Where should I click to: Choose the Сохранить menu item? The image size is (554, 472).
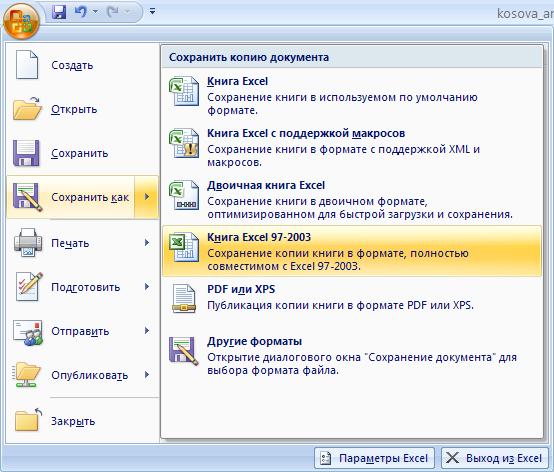point(83,153)
